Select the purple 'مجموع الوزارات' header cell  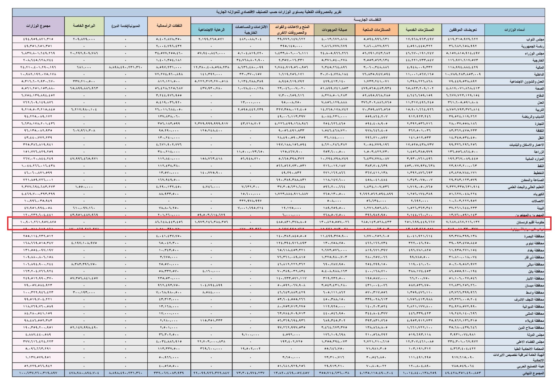point(38,26)
